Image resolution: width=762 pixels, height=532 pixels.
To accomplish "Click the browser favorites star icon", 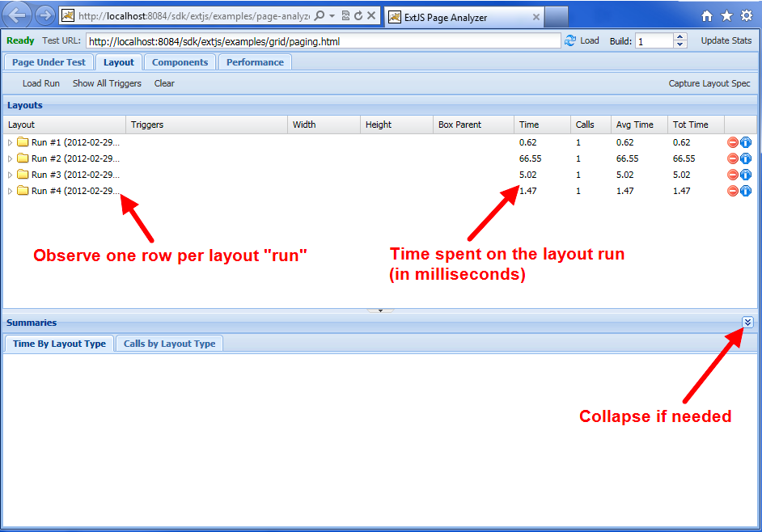I will tap(726, 15).
